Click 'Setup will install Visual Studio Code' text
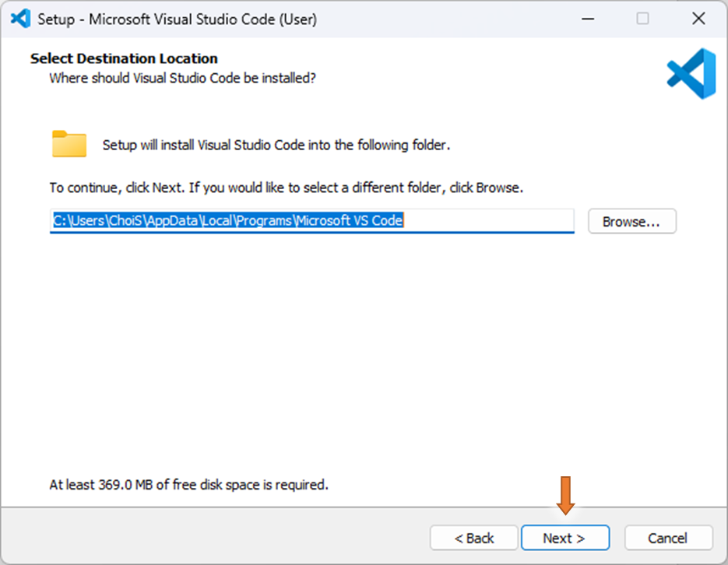 click(276, 146)
